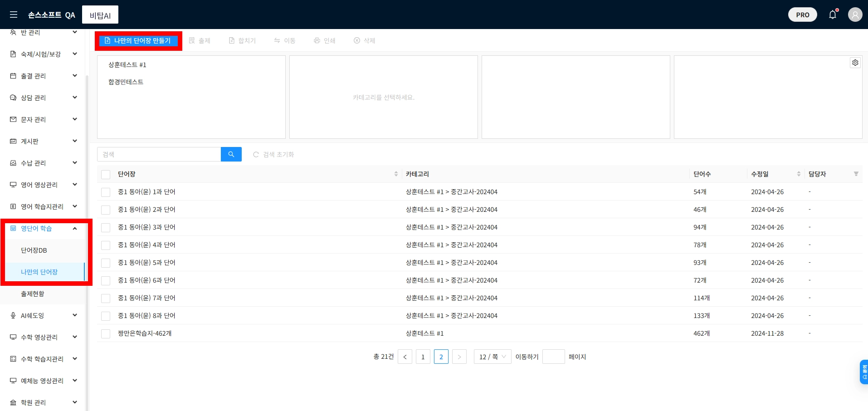Open the user profile avatar

pos(855,15)
